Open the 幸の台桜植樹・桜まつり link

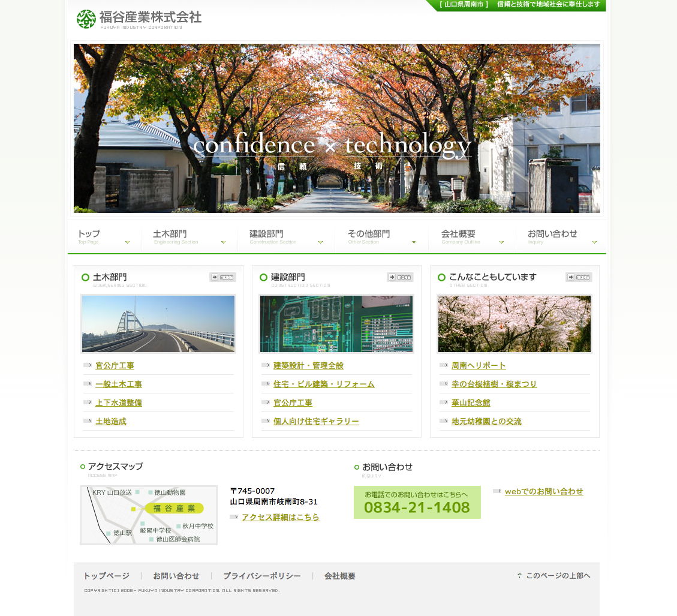pos(494,384)
